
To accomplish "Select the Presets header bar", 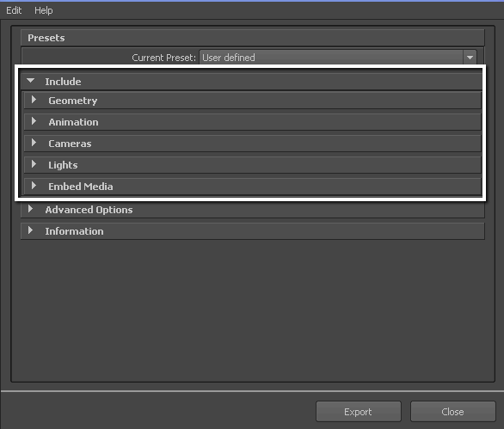I will 253,38.
